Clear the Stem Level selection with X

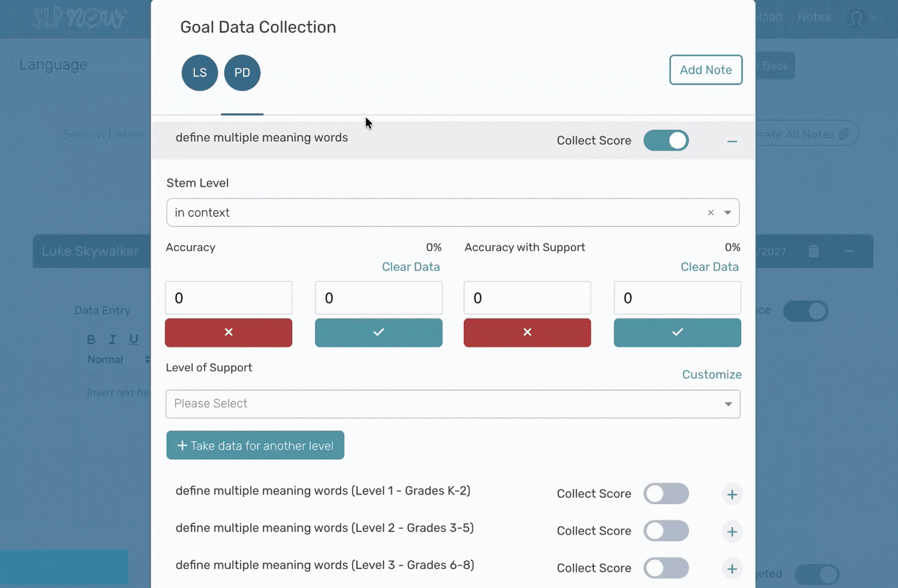click(x=711, y=213)
